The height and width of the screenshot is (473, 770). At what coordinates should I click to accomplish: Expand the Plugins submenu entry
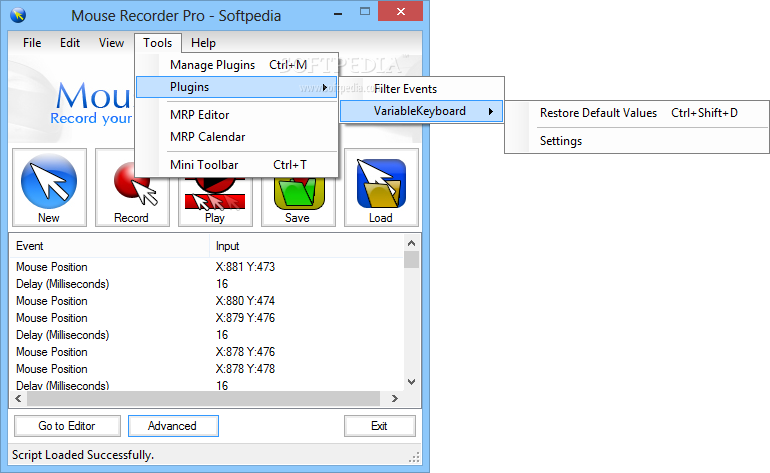(237, 87)
